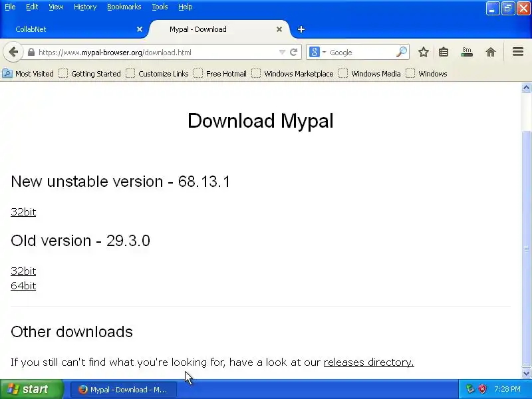Image resolution: width=532 pixels, height=399 pixels.
Task: Open the Edit menu
Action: pos(32,7)
